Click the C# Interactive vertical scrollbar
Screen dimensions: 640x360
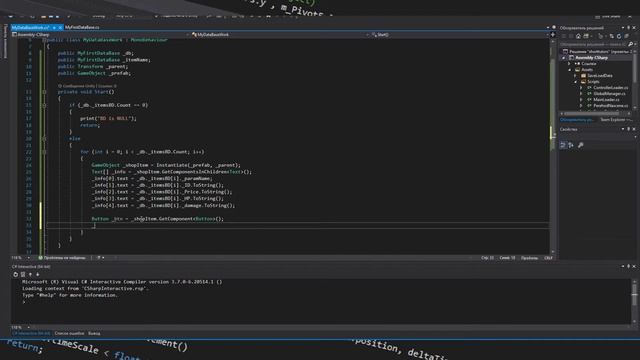[634, 301]
